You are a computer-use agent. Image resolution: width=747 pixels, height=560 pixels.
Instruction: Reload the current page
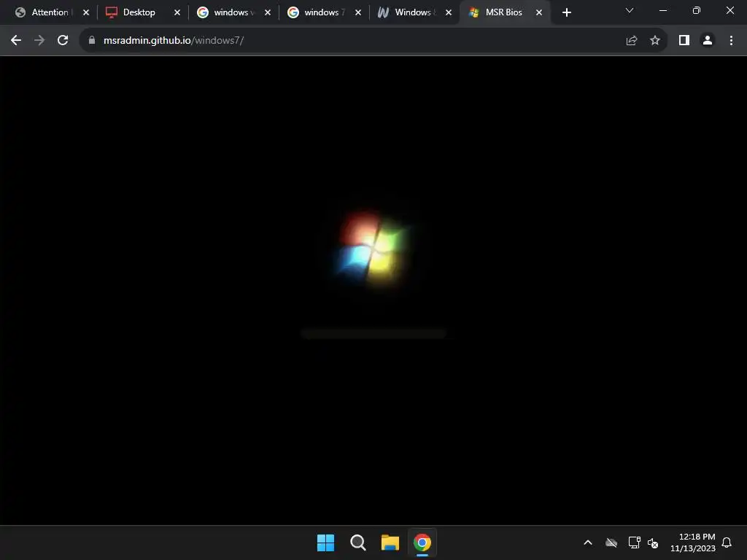[63, 41]
